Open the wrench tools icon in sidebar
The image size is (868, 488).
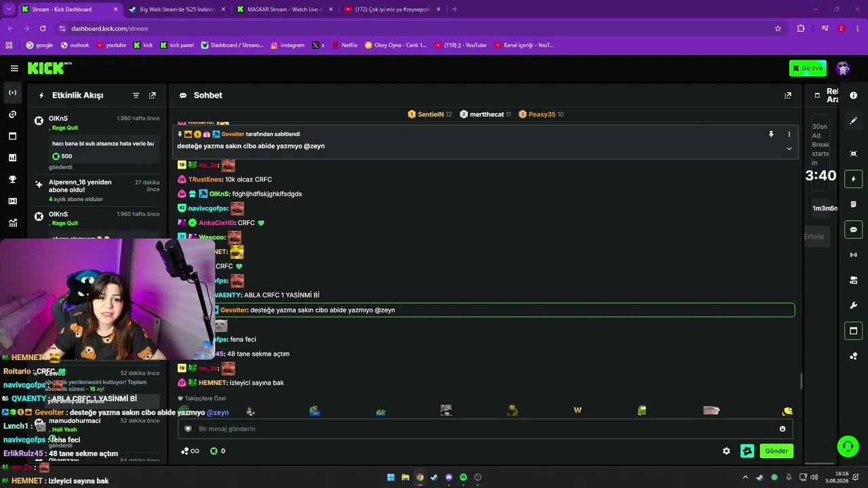(854, 306)
